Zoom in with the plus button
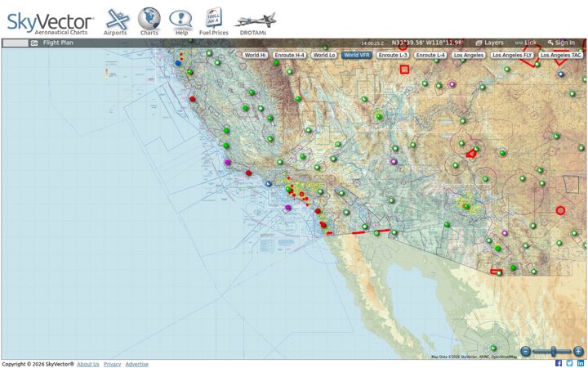The width and height of the screenshot is (588, 368). pyautogui.click(x=578, y=352)
